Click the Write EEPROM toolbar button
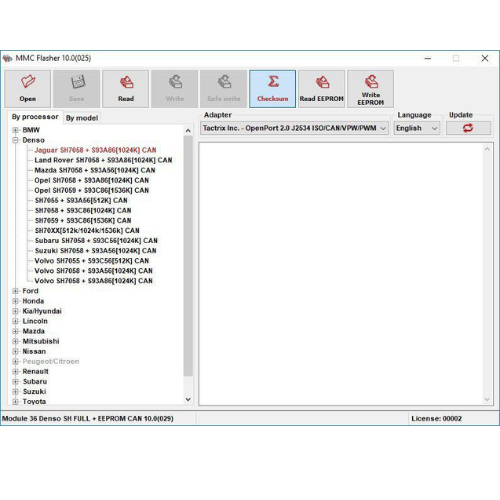 [371, 89]
